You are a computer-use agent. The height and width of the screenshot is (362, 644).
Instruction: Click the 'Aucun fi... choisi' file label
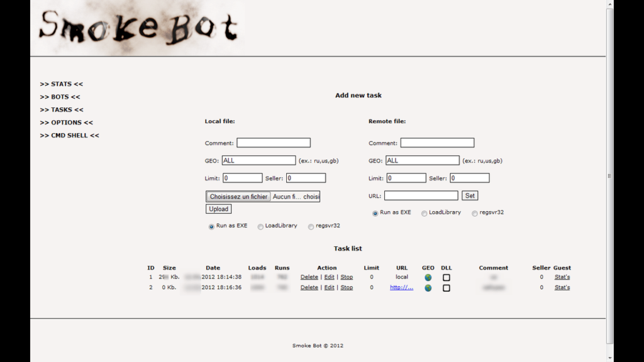[296, 197]
